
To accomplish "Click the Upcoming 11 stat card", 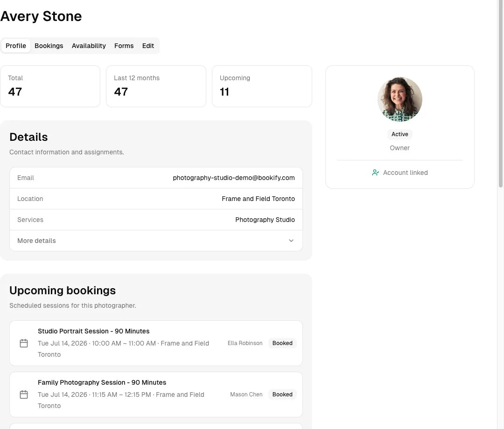I will click(x=262, y=86).
